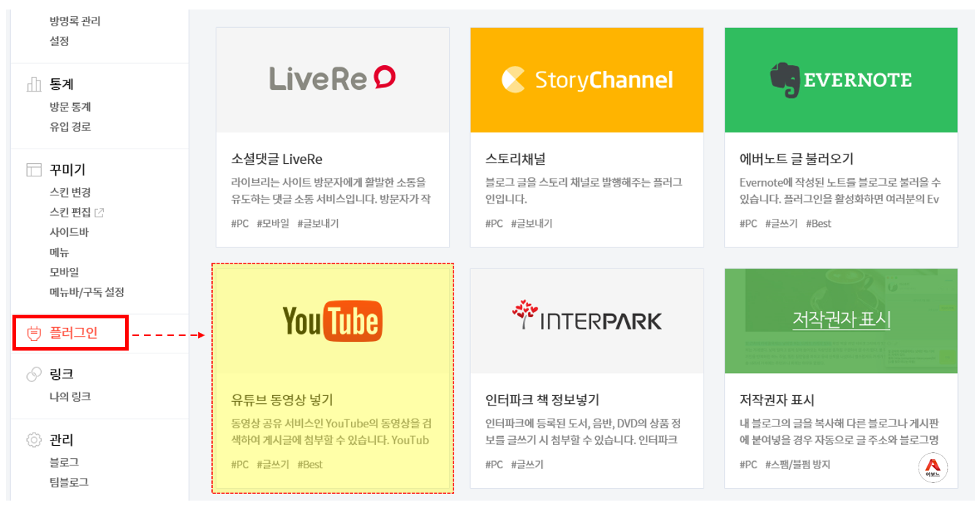
Task: Select the 꾸미기 heading
Action: (68, 170)
